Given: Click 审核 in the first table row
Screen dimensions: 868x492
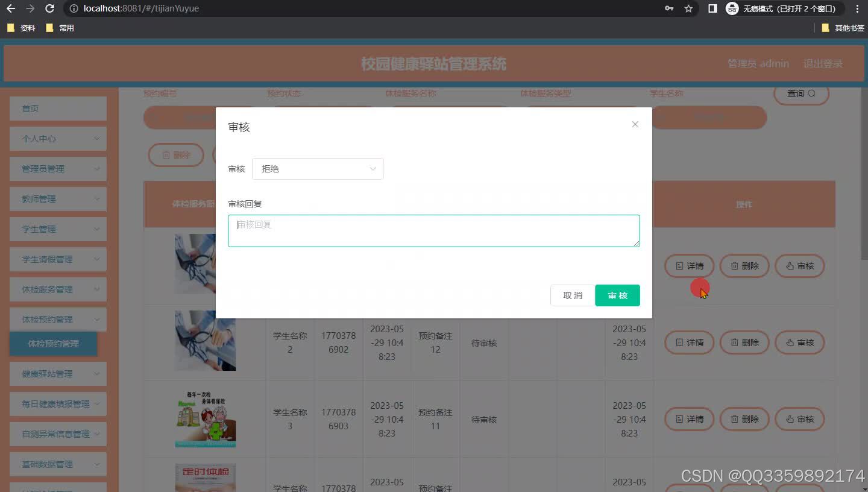Looking at the screenshot, I should [x=800, y=266].
